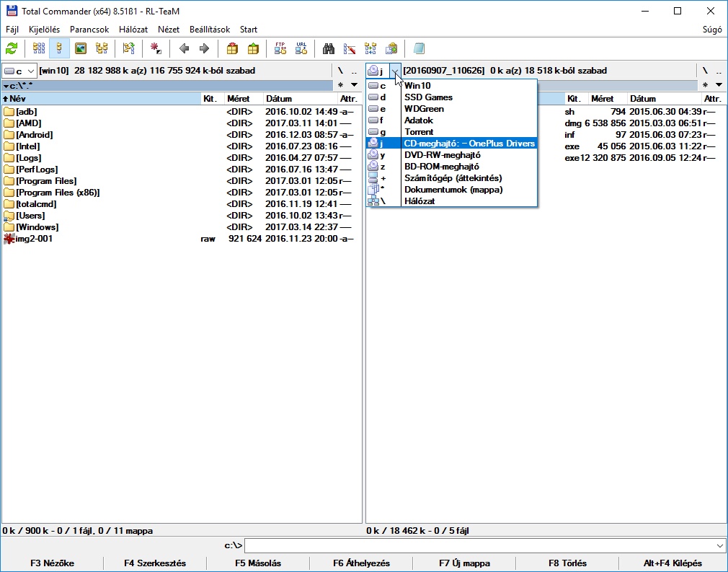Open the Hálózat menu in the menu bar
This screenshot has height=572, width=728.
[133, 30]
